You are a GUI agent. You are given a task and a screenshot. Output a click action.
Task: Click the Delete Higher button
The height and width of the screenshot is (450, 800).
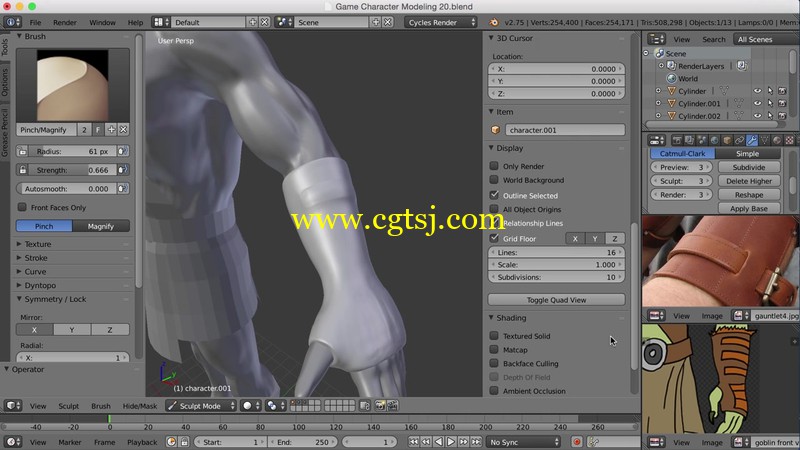pyautogui.click(x=748, y=181)
